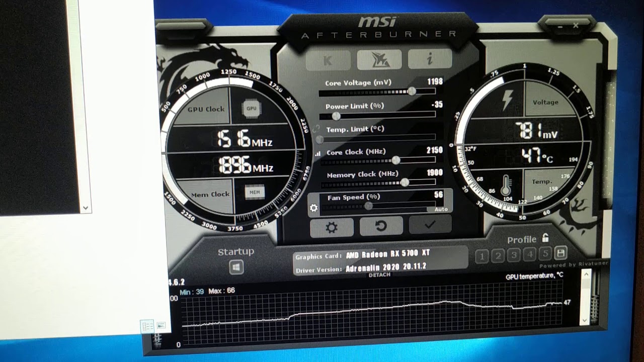Click the lightning bolt voltage icon
The width and height of the screenshot is (644, 362).
pos(507,100)
